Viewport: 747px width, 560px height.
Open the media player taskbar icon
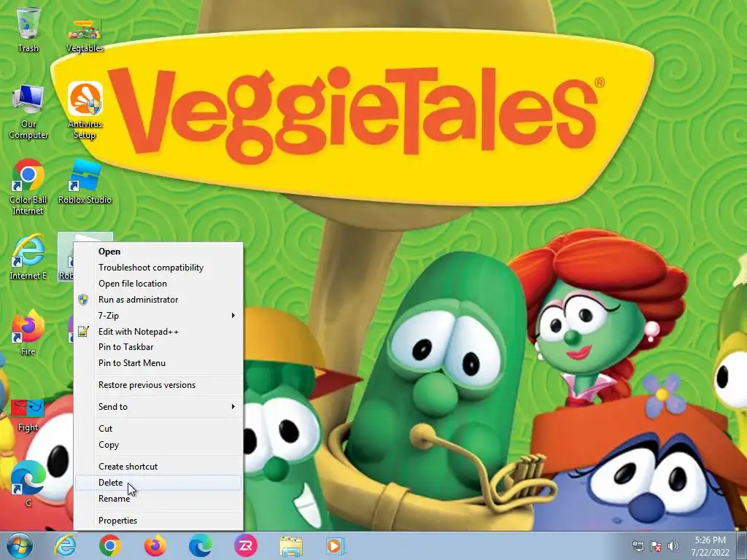click(336, 545)
